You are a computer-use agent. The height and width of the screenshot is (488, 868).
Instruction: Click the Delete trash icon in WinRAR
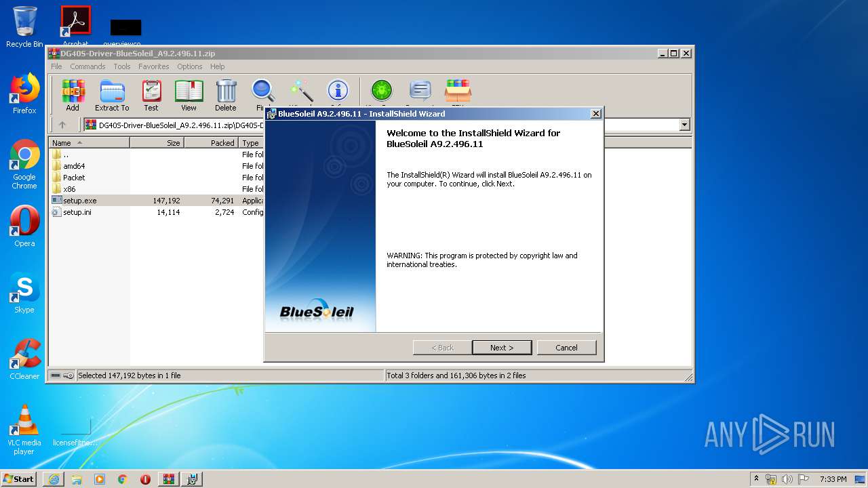coord(226,95)
